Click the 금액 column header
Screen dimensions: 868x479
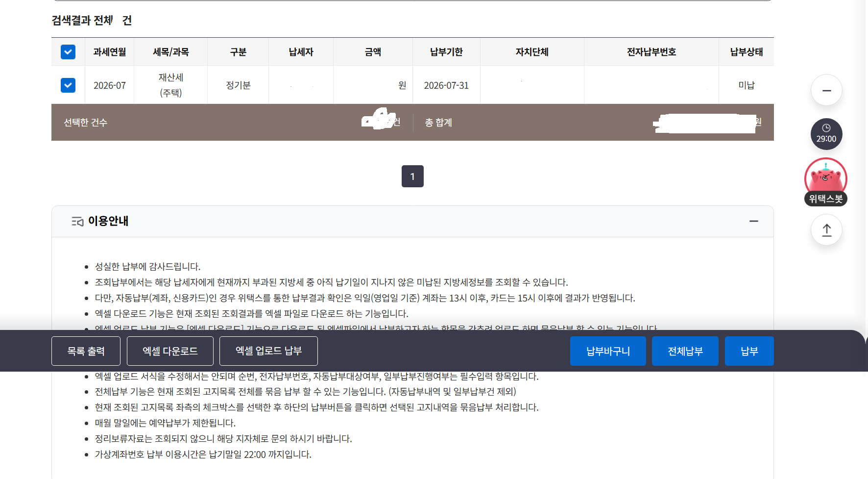point(373,52)
